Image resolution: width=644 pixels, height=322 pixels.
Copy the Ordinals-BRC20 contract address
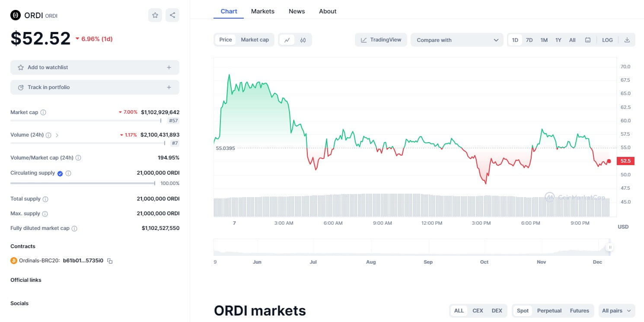pos(110,261)
